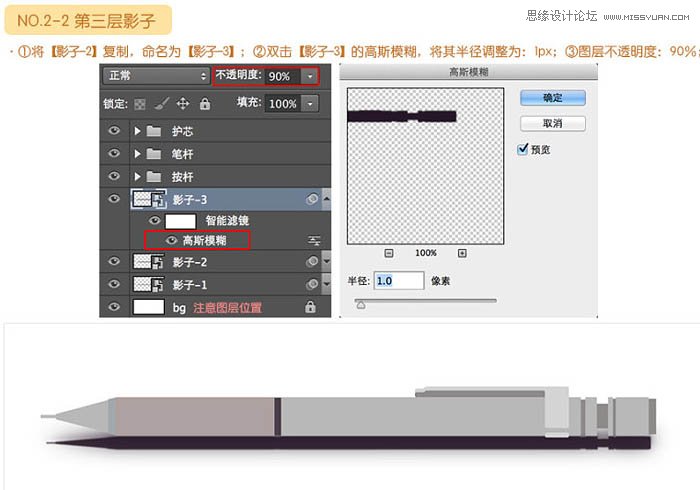Expand the 按杆 group triangle
Viewport: 700px width, 490px height.
[x=138, y=177]
